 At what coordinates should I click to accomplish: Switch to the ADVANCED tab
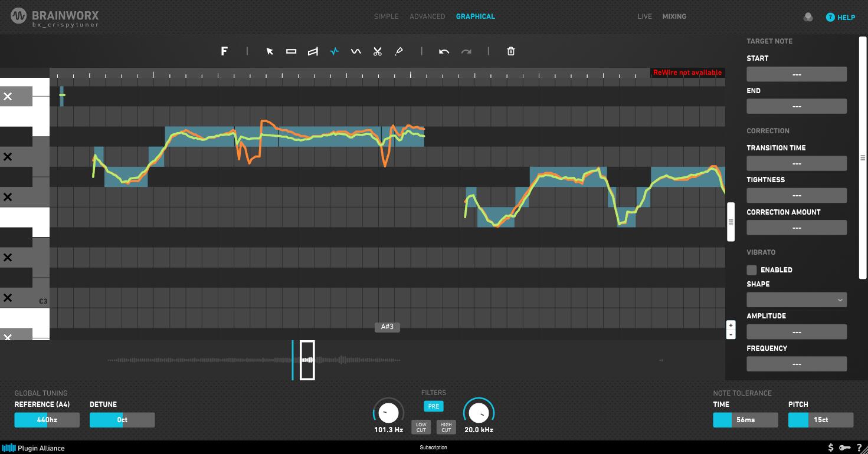[x=427, y=17]
